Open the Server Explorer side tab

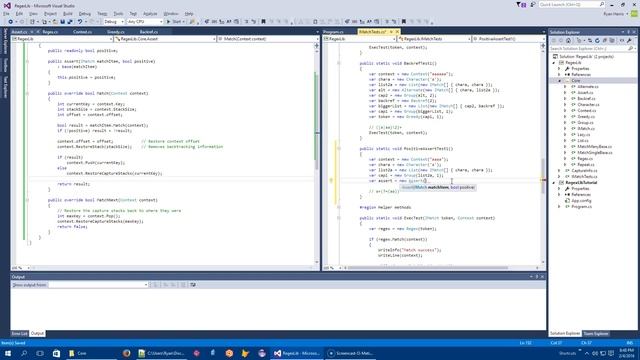tap(5, 41)
